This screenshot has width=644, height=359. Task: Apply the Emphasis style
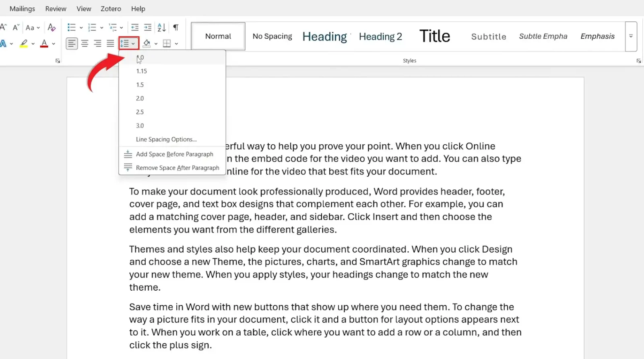597,36
